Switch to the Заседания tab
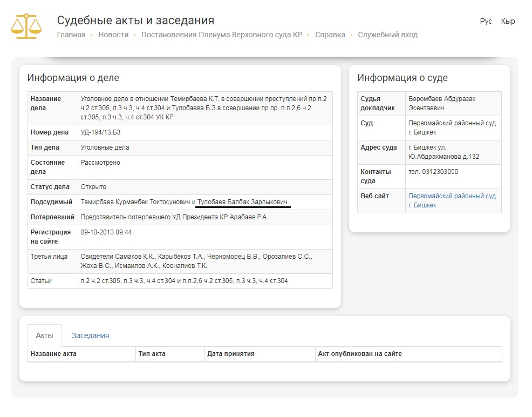Screen dimensions: 532x417 tap(90, 335)
